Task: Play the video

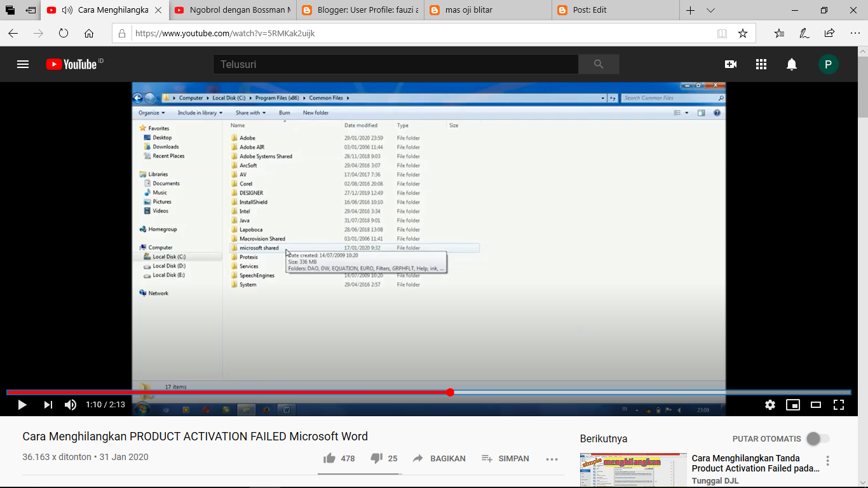Action: click(x=22, y=405)
